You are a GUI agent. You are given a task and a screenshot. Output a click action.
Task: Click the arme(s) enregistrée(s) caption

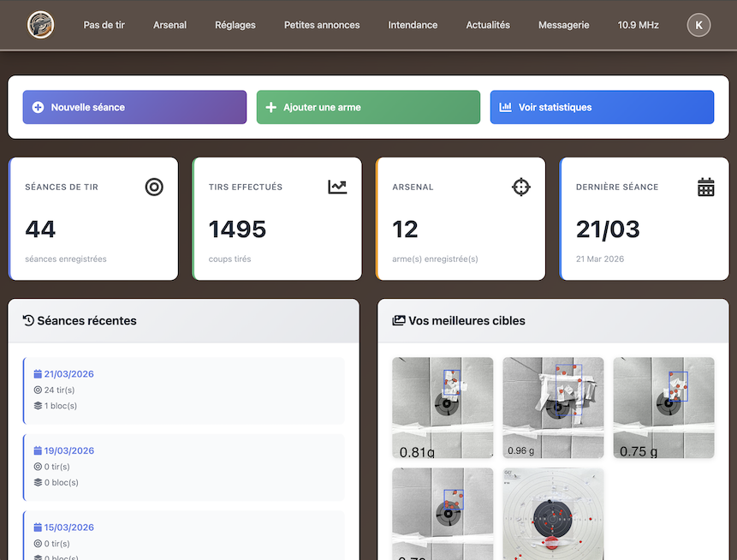[x=435, y=259]
